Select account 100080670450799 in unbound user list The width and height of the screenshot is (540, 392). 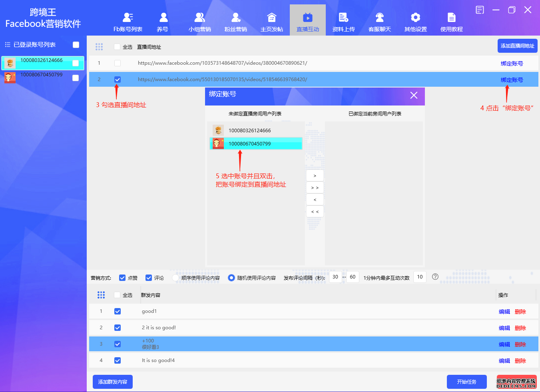[256, 143]
